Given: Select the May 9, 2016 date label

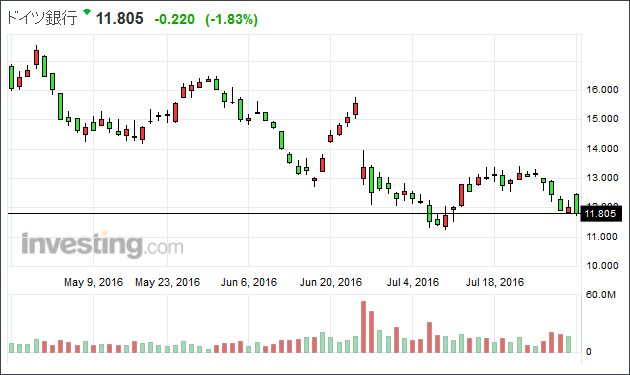Looking at the screenshot, I should click(93, 282).
